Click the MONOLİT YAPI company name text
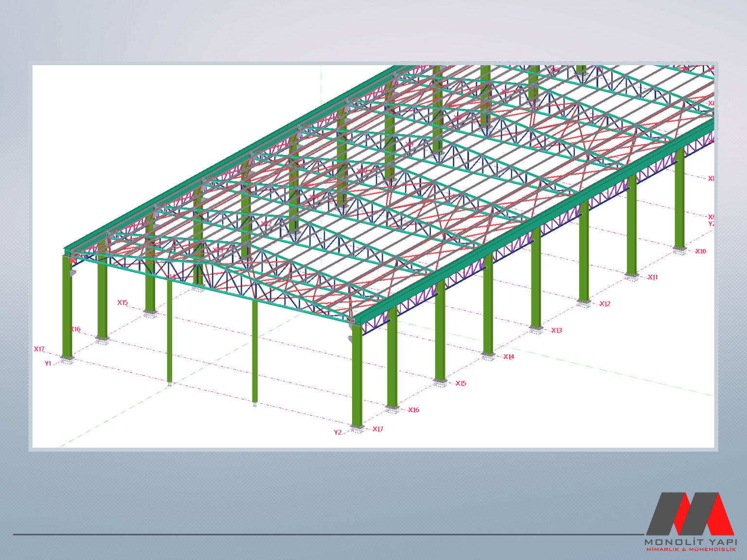 coord(691,542)
